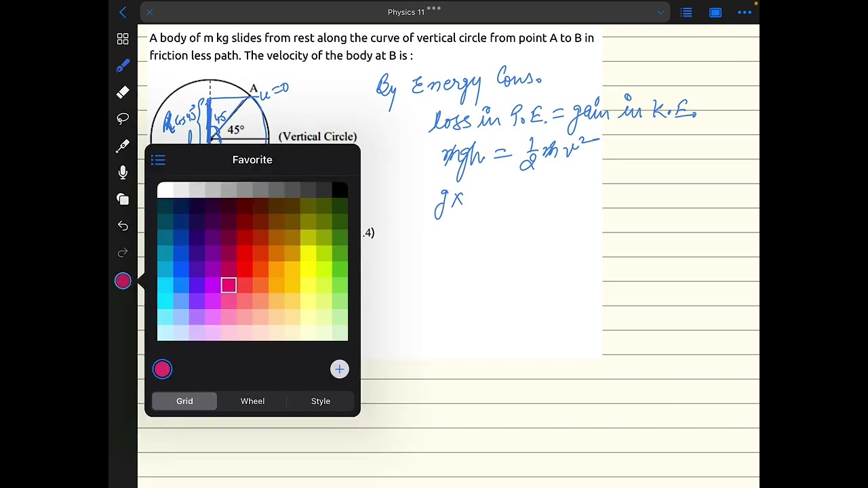This screenshot has height=488, width=868.
Task: Pick the pure black swatch in grid
Action: point(340,190)
